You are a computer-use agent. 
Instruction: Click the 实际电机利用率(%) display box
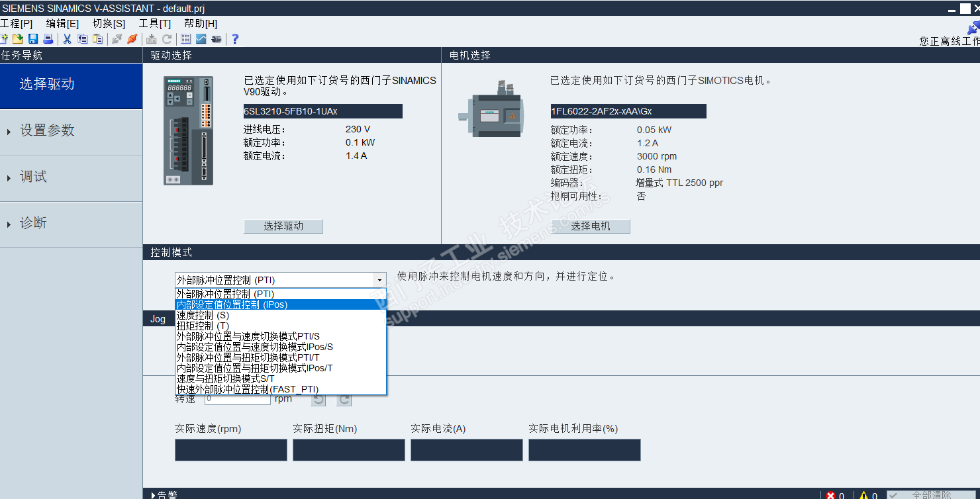tap(585, 450)
